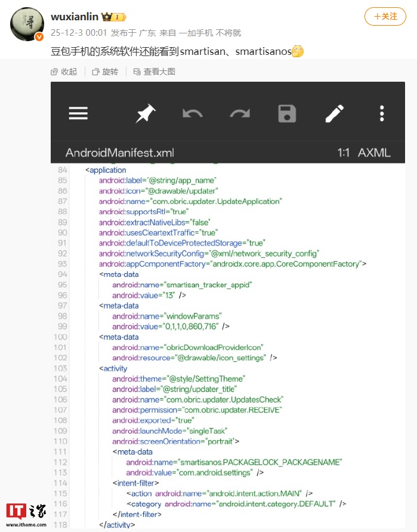Click the pin icon in the editor toolbar
The width and height of the screenshot is (417, 532).
(x=145, y=113)
